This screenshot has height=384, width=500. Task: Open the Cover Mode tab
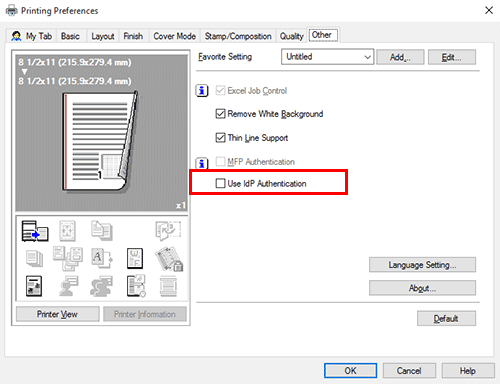174,36
